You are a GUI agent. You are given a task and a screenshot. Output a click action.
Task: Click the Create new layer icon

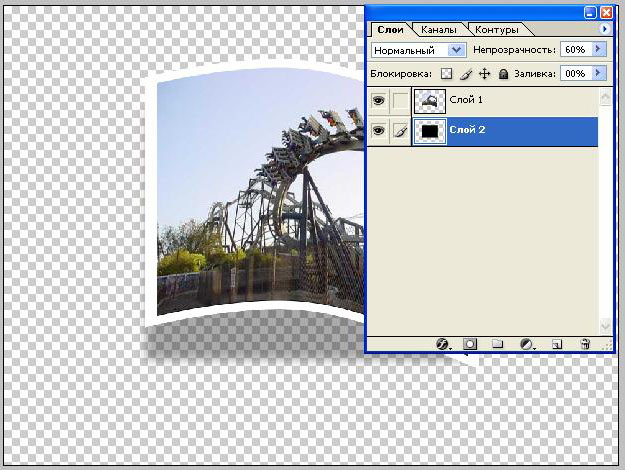tap(558, 343)
